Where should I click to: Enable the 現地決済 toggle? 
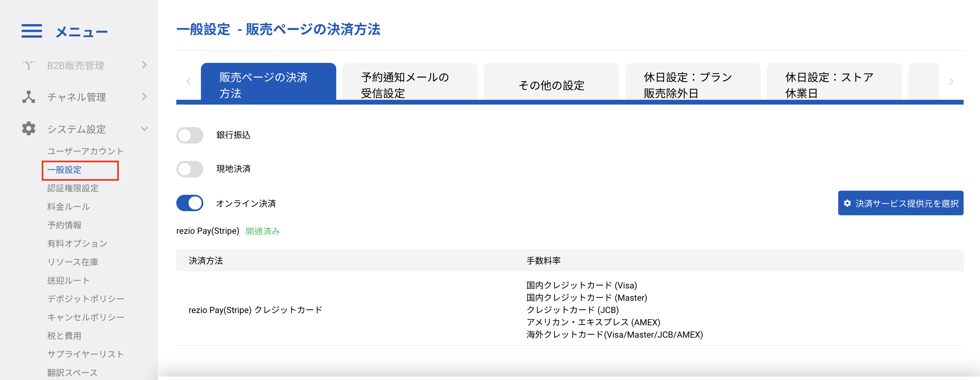(190, 169)
